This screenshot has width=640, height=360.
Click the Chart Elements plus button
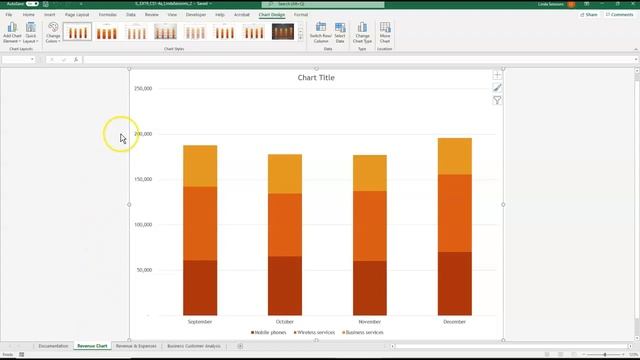point(497,76)
